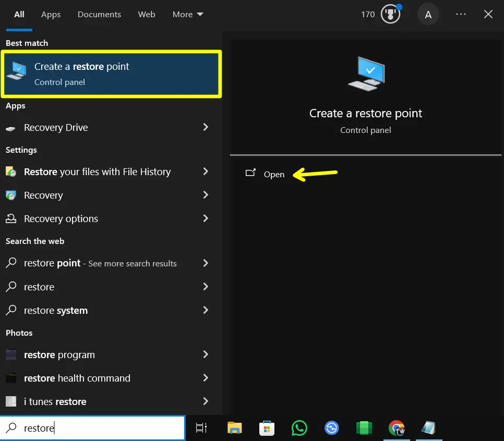Switch to the Apps tab
Image resolution: width=504 pixels, height=441 pixels.
(51, 14)
